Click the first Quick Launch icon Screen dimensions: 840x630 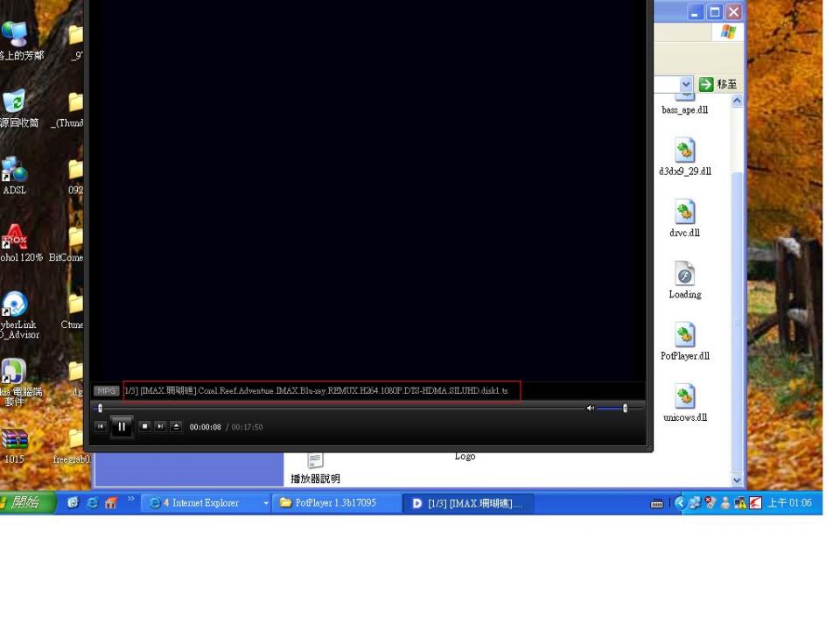click(73, 502)
